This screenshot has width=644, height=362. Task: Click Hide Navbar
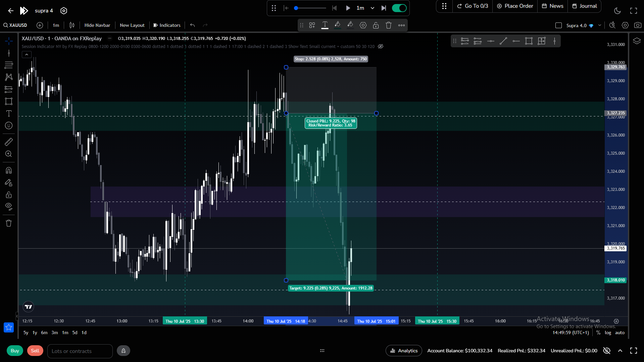click(97, 25)
